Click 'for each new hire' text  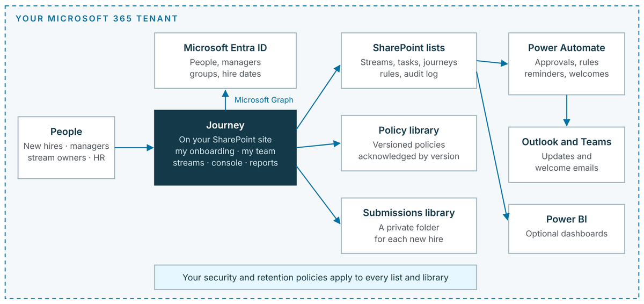[409, 239]
